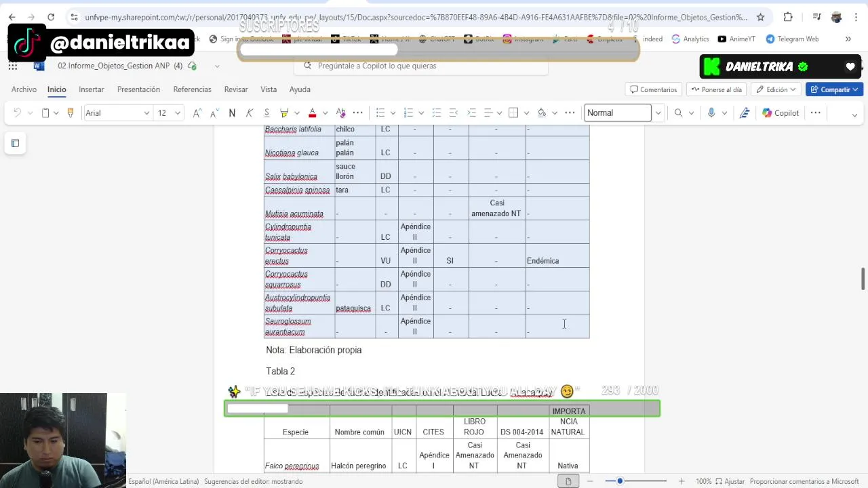Open the Edición mode dropdown

(777, 89)
